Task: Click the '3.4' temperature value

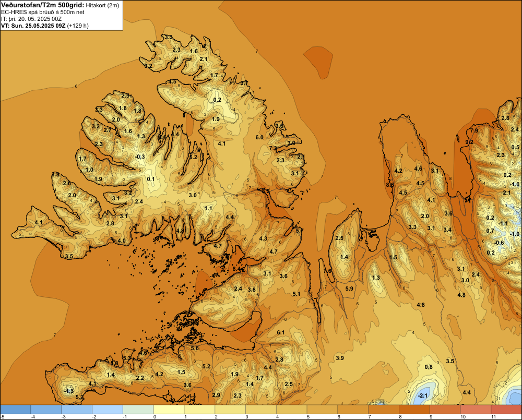Action: [x=447, y=229]
